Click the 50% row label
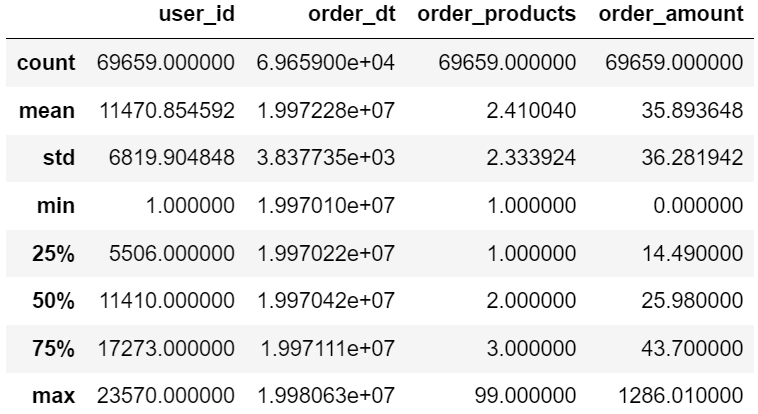Screen dimensions: 758x414 [x=53, y=301]
